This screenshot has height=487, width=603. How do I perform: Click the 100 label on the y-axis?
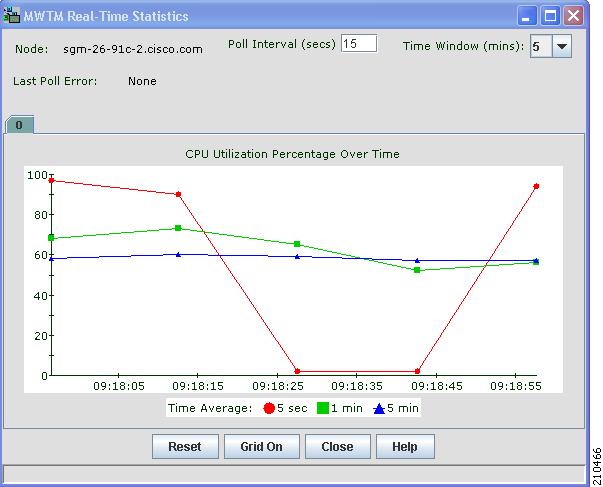coord(37,175)
